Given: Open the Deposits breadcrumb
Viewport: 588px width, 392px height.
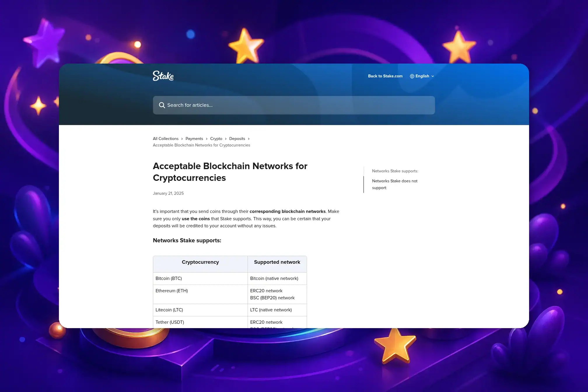Looking at the screenshot, I should pyautogui.click(x=237, y=139).
